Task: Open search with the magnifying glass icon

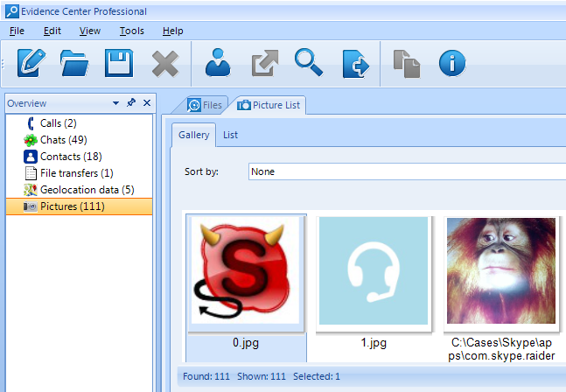Action: tap(309, 62)
